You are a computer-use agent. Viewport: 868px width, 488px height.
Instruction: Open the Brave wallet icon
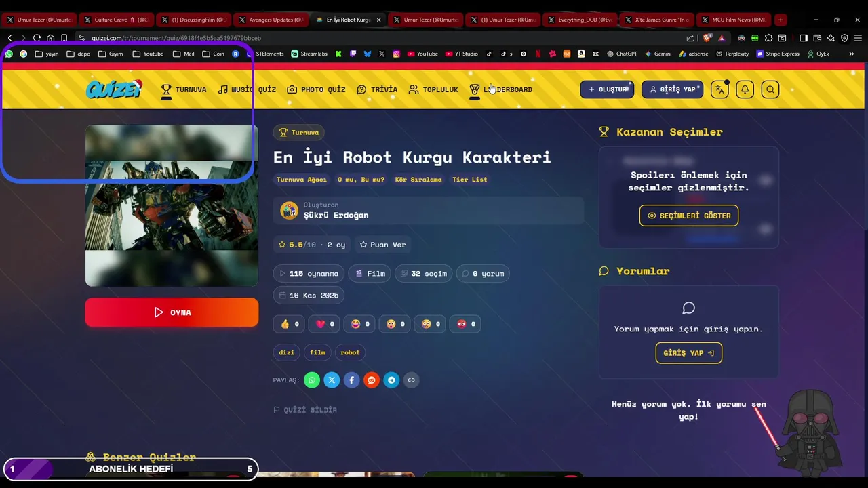pyautogui.click(x=817, y=38)
